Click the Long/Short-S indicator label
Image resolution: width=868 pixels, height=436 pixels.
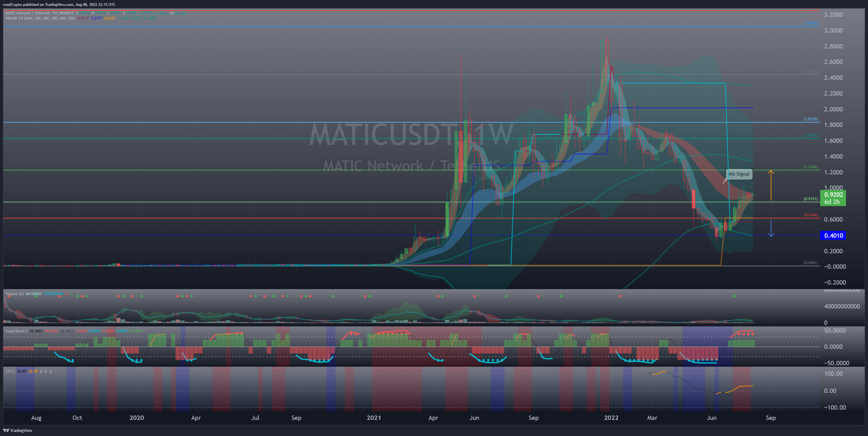click(x=16, y=331)
